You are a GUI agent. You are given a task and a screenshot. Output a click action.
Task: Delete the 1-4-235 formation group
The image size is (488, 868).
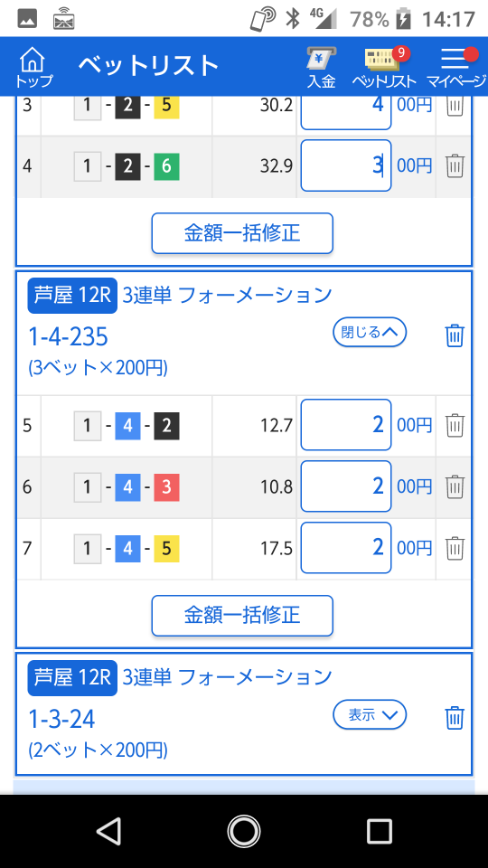coord(455,335)
